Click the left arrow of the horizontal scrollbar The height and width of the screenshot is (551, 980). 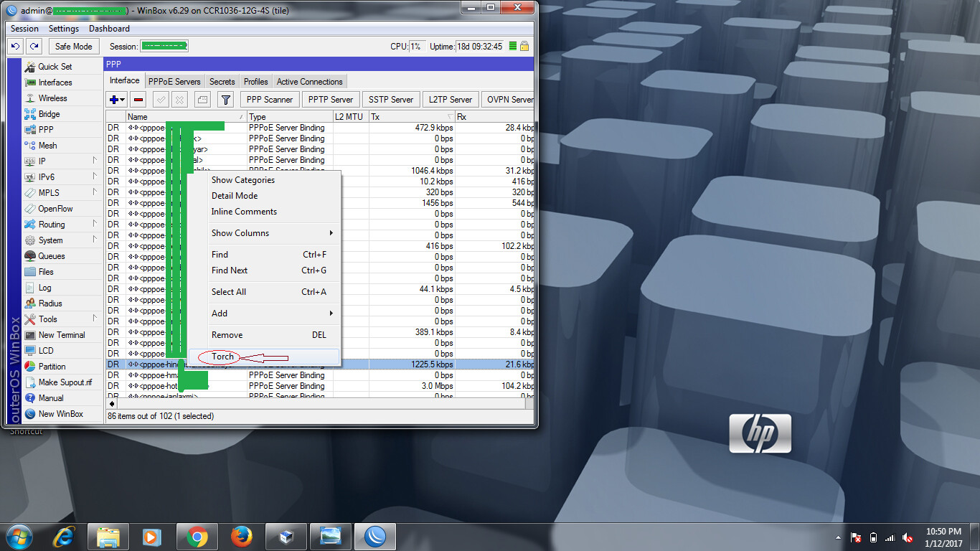coord(111,403)
